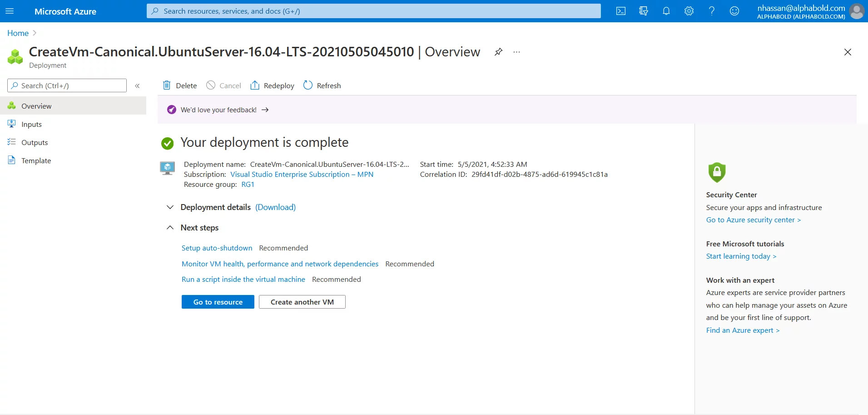The image size is (868, 415).
Task: Expand the Deployment details section
Action: pos(170,207)
